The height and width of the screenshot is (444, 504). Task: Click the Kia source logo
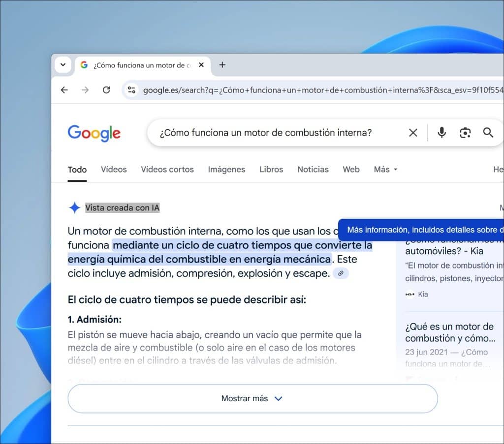(x=410, y=295)
